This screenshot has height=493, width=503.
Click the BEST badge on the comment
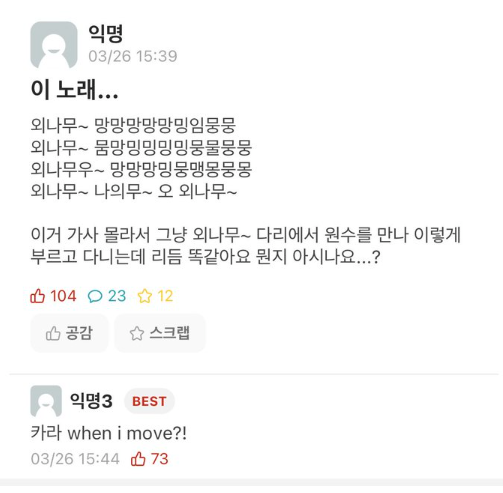pos(149,401)
